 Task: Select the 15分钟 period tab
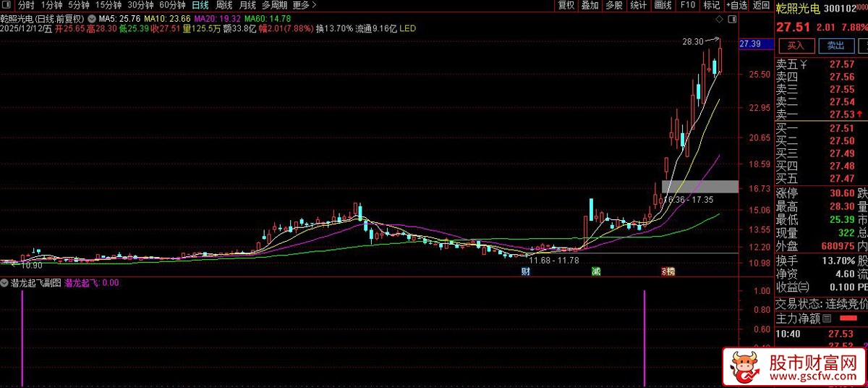click(109, 5)
